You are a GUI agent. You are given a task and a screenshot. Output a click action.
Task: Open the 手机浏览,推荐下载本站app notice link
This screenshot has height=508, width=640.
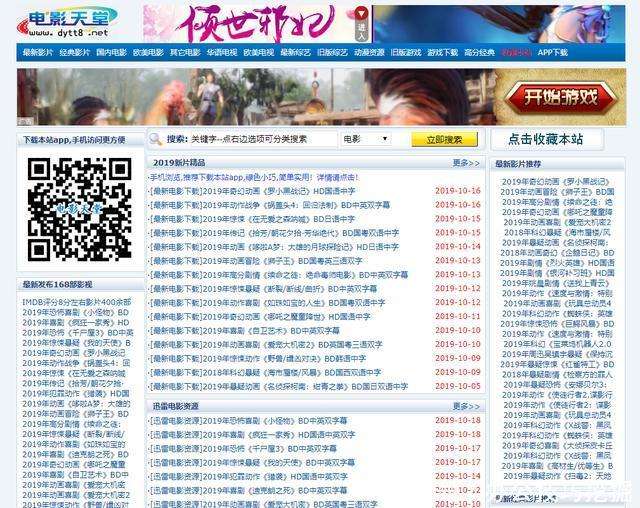253,177
